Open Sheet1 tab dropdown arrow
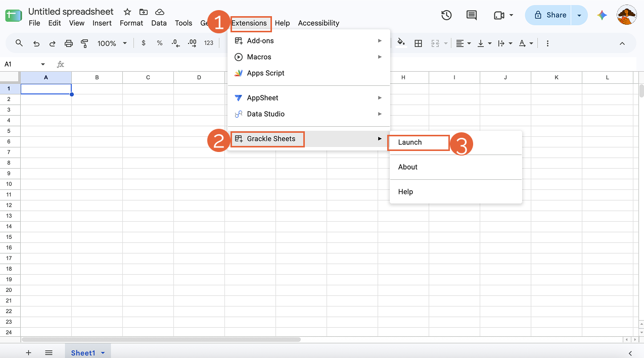This screenshot has height=358, width=644. tap(103, 353)
